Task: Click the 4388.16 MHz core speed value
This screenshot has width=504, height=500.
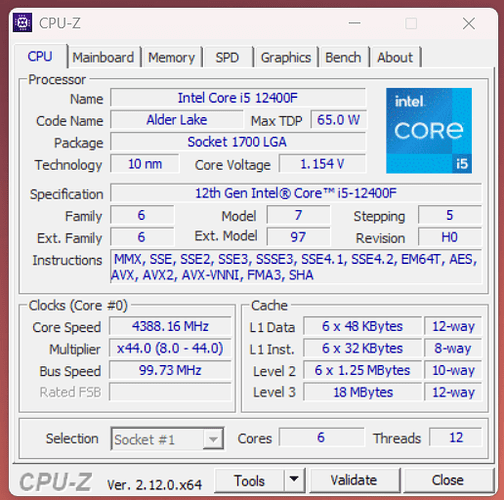Action: (170, 326)
